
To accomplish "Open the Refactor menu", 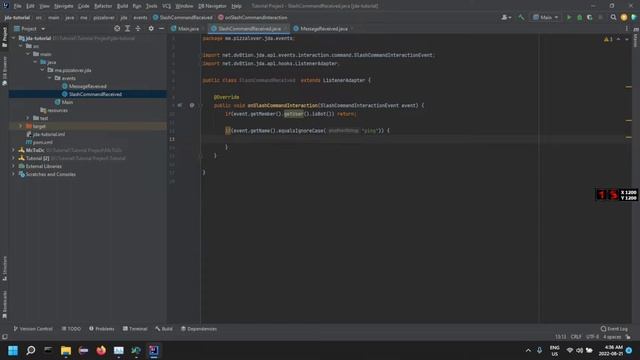I will pyautogui.click(x=103, y=6).
